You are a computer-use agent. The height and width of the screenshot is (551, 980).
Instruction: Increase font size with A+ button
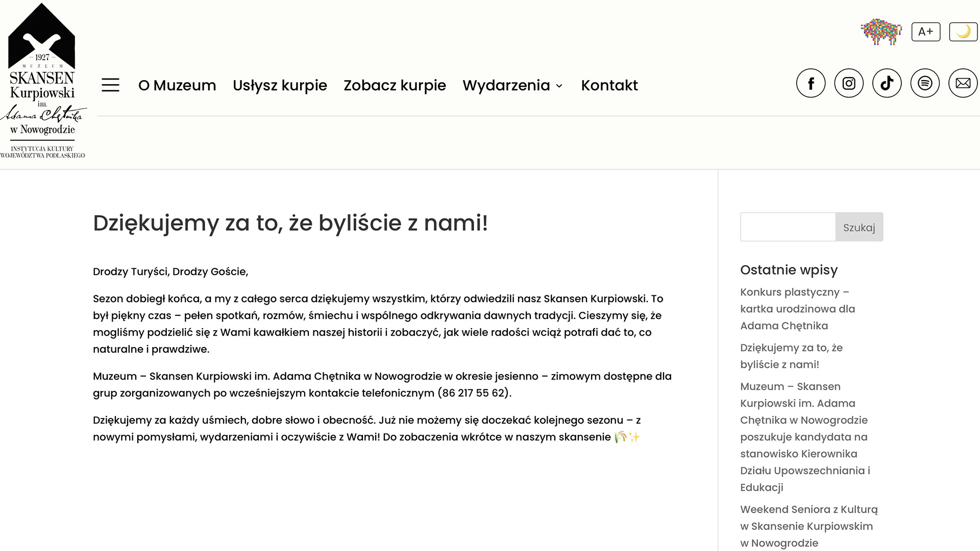click(925, 32)
